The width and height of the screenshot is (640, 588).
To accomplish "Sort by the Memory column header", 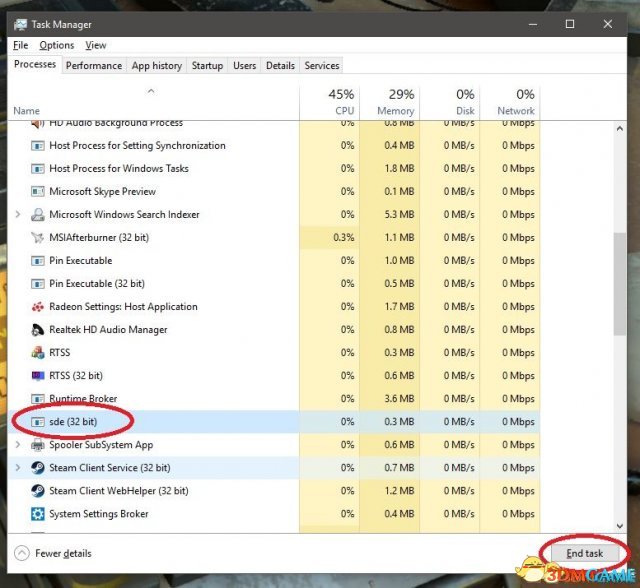I will tap(389, 102).
